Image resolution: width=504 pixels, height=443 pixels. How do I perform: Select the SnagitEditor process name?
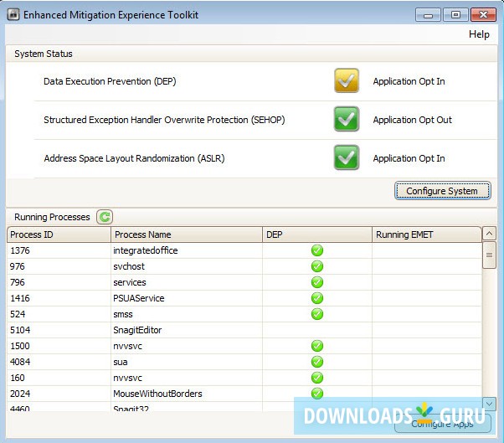coord(137,330)
